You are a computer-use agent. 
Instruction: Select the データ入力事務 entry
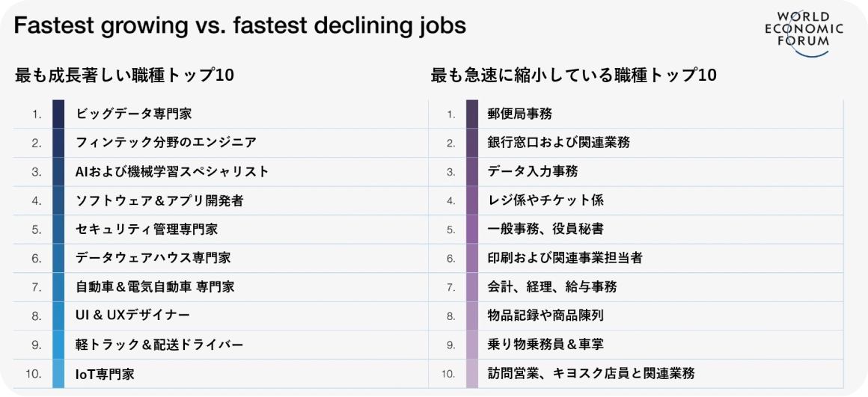(x=636, y=171)
